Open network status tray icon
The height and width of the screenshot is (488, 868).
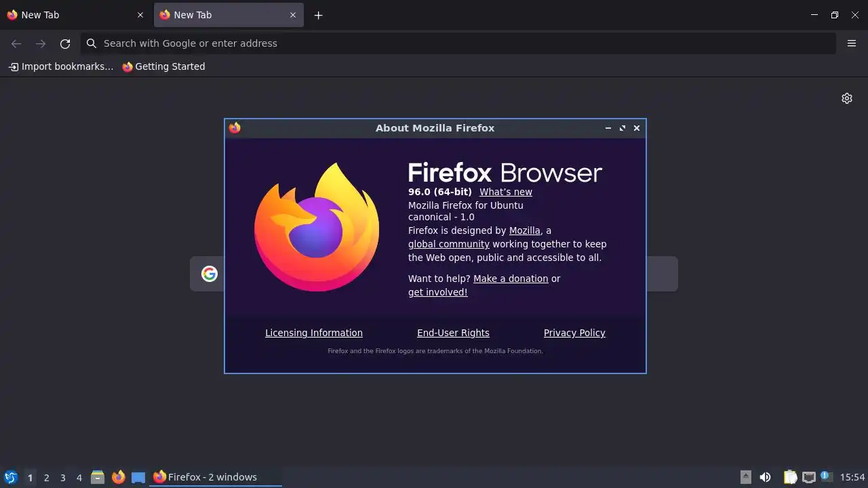[808, 477]
